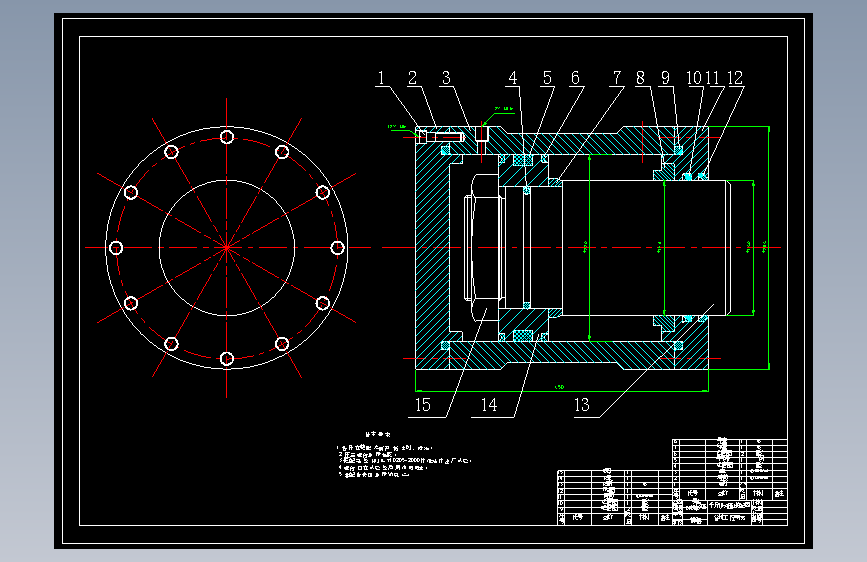Pick part callout number 15

coord(422,405)
